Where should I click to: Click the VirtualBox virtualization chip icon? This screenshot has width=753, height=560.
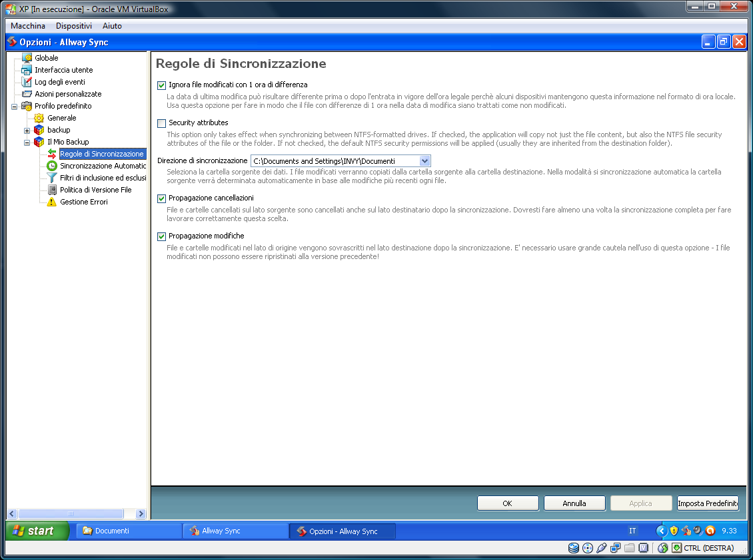tap(644, 548)
